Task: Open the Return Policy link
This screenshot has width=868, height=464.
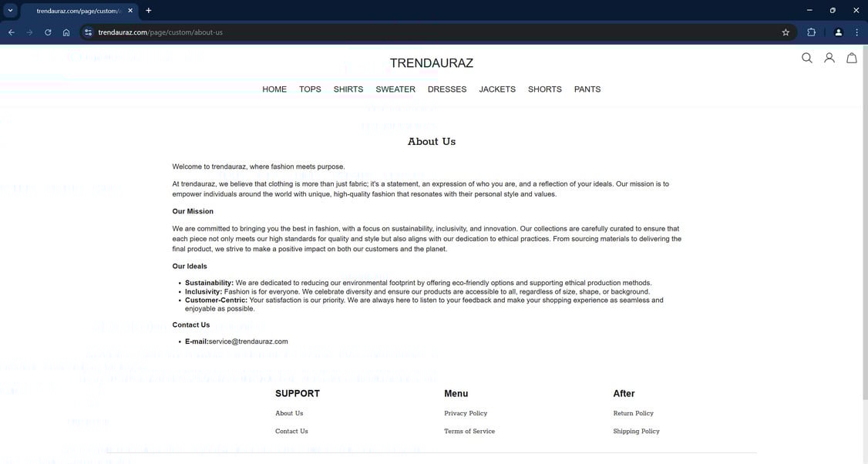Action: coord(634,413)
